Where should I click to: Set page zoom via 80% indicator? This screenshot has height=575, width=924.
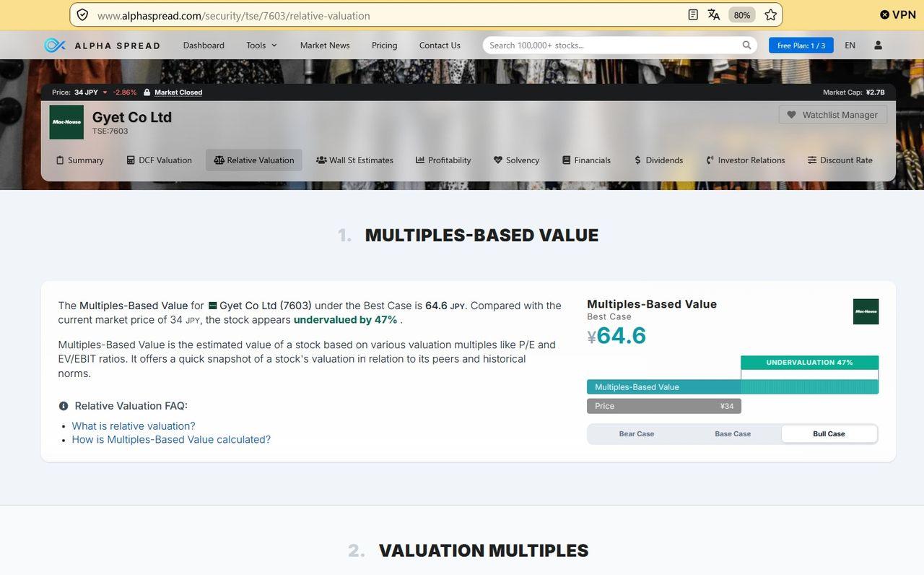741,14
